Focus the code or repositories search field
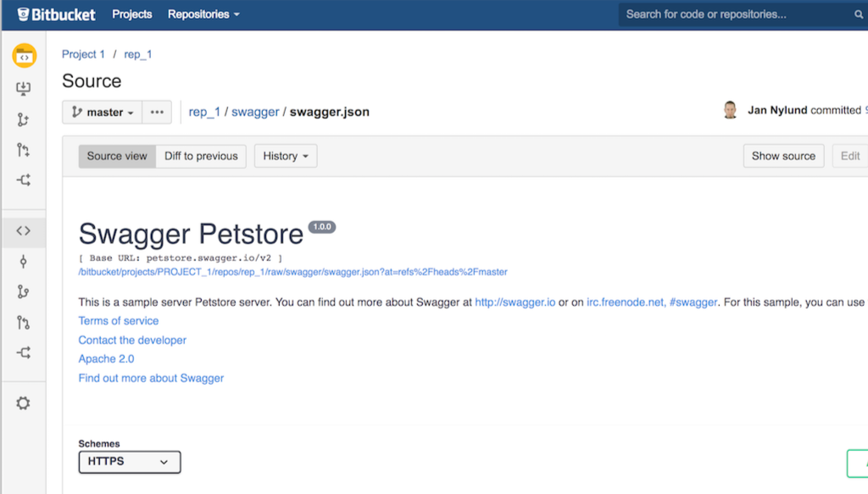This screenshot has width=868, height=494. [x=733, y=14]
